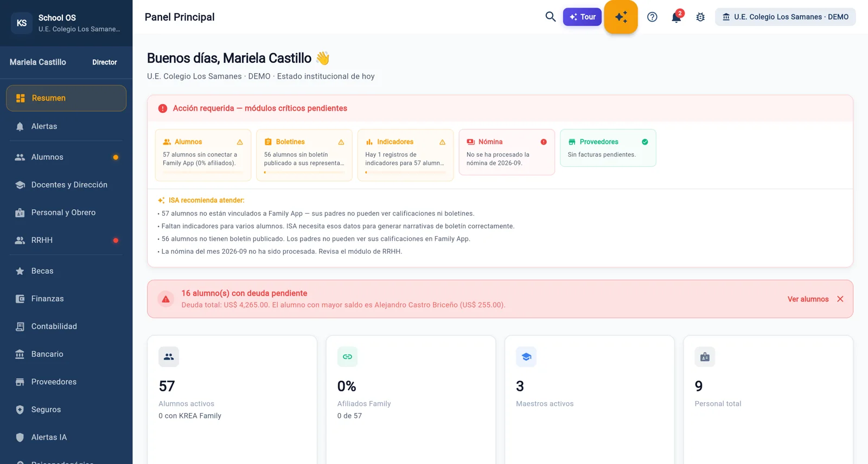The image size is (868, 464).
Task: Click the Personal total badge icon
Action: [x=705, y=357]
